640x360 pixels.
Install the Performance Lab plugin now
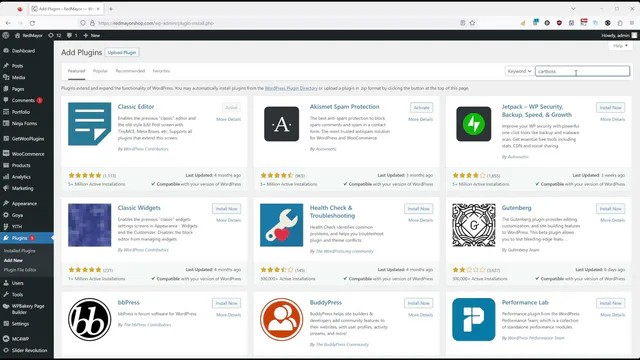point(610,303)
